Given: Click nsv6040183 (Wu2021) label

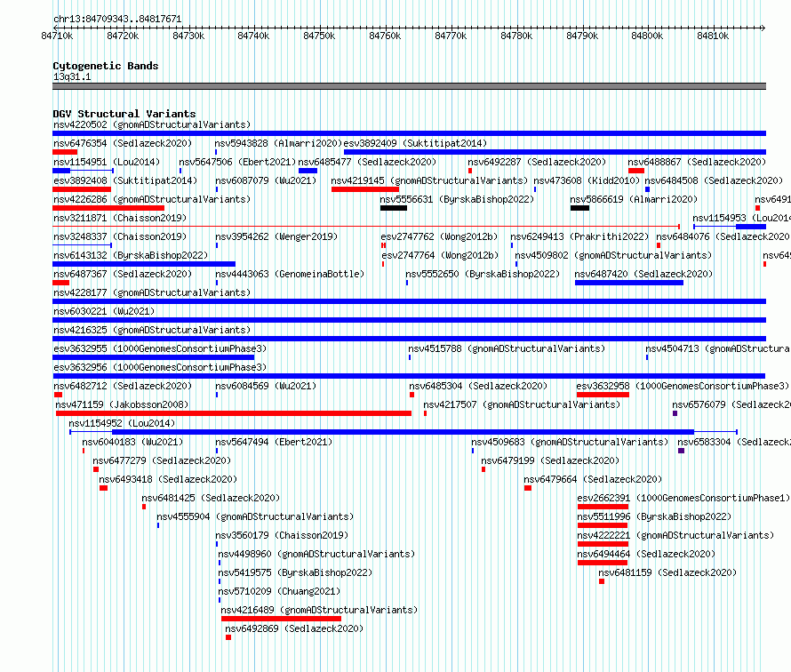Looking at the screenshot, I should (132, 442).
